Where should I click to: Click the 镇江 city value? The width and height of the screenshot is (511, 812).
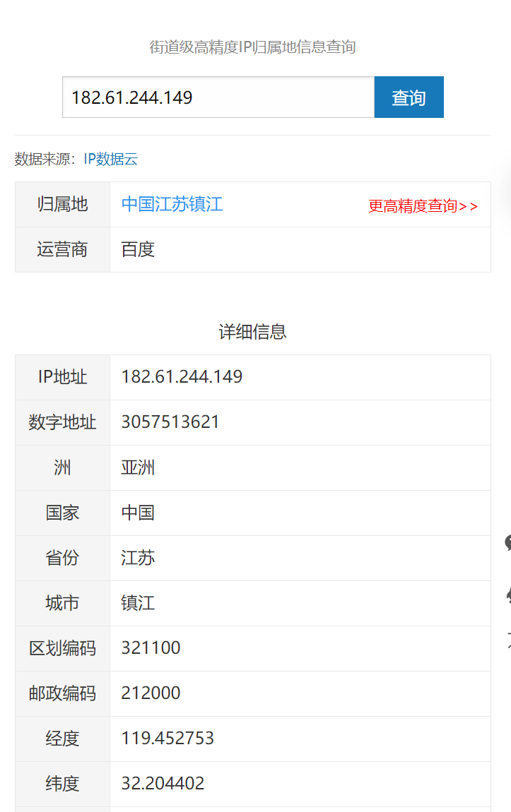point(138,603)
